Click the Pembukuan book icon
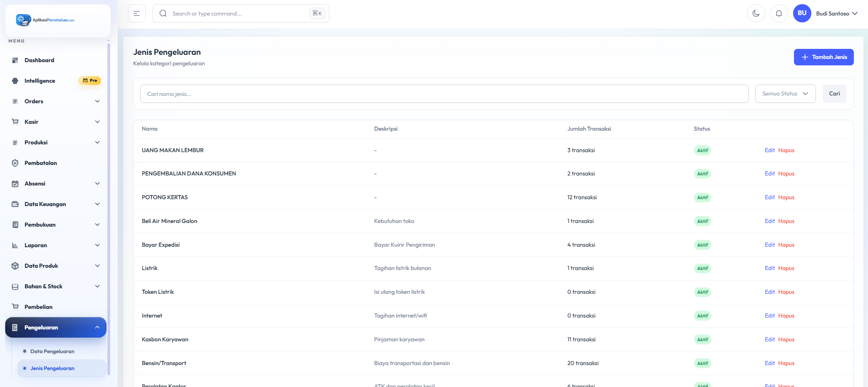The image size is (868, 387). coord(15,225)
